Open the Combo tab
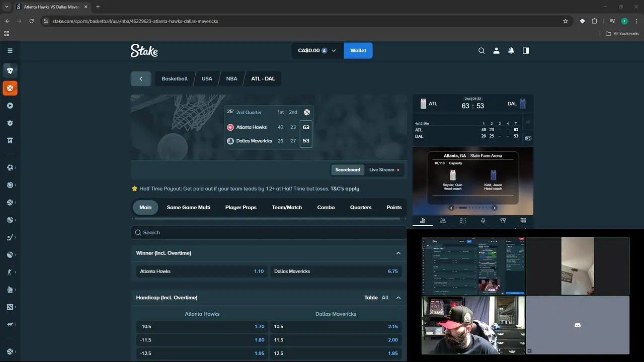The height and width of the screenshot is (362, 644). click(326, 207)
